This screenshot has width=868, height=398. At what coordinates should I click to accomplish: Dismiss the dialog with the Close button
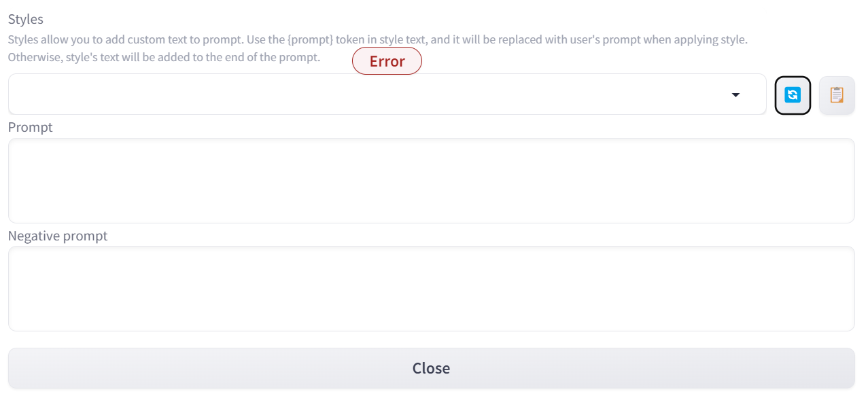tap(431, 367)
